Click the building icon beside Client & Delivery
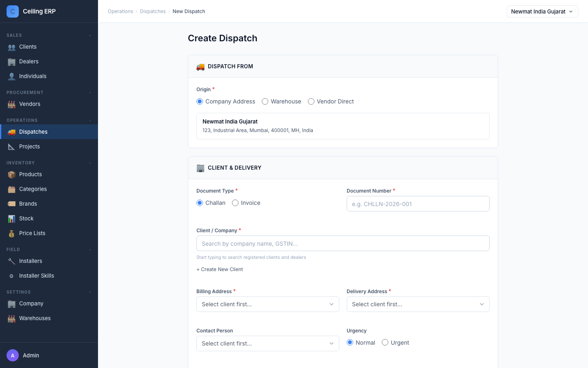The height and width of the screenshot is (368, 588). point(200,168)
